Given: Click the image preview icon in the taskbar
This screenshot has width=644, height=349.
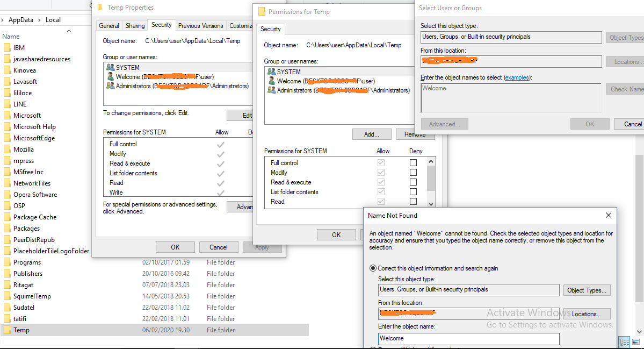Looking at the screenshot, I should pyautogui.click(x=636, y=342).
